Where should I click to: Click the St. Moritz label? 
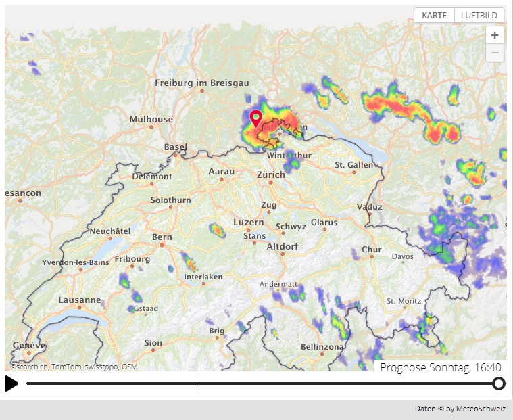404,301
